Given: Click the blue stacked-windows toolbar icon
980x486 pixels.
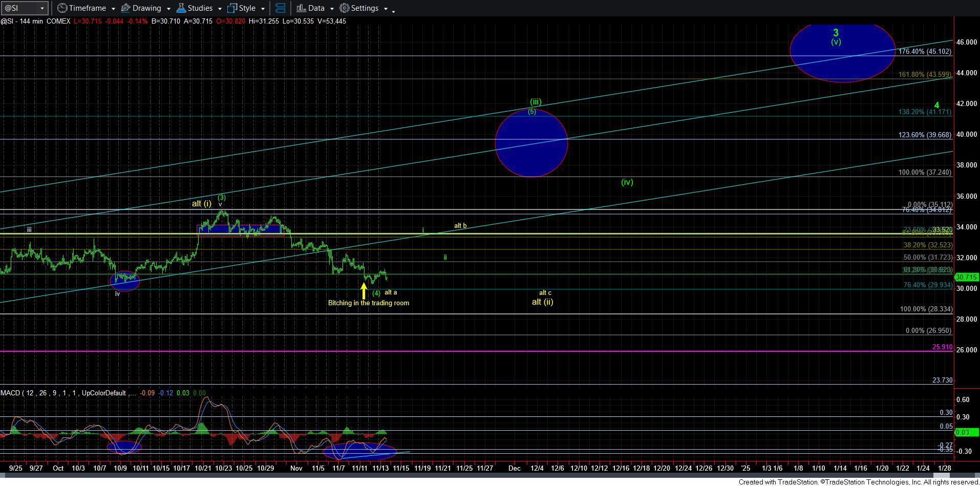Looking at the screenshot, I should click(x=280, y=8).
